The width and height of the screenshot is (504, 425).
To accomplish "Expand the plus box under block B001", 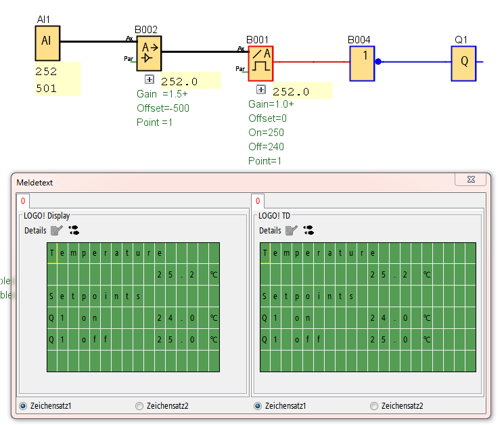I will 260,89.
